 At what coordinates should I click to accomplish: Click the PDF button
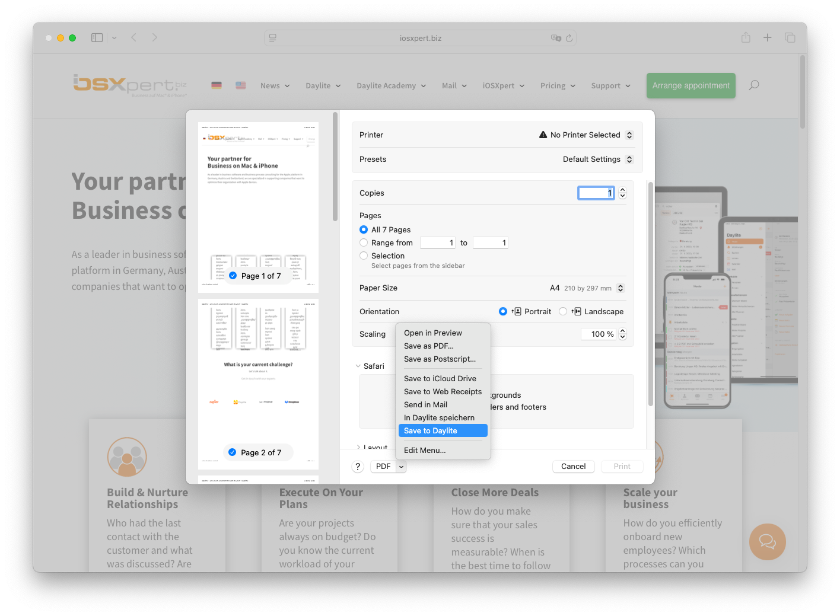(383, 467)
